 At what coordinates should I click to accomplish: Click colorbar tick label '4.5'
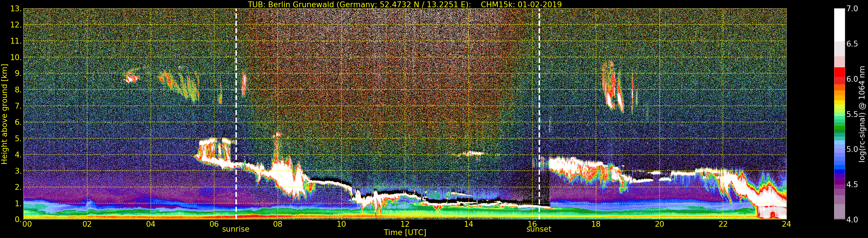(x=852, y=185)
